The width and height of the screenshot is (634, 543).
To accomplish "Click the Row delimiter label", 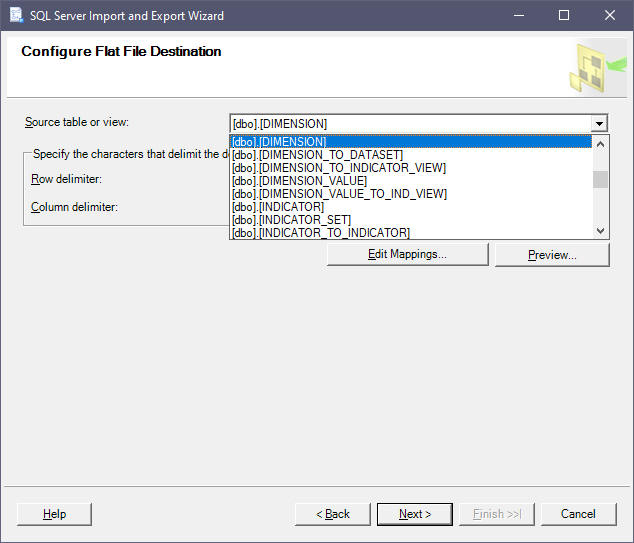I will click(x=66, y=179).
